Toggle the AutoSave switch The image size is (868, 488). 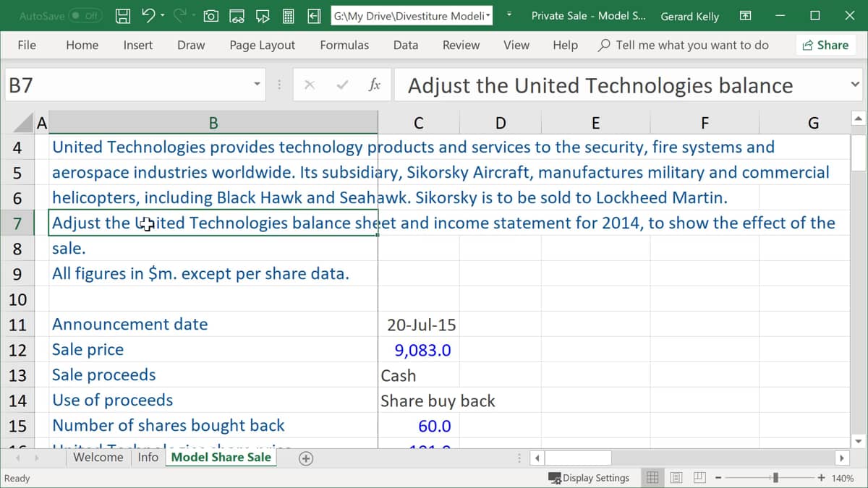tap(85, 15)
